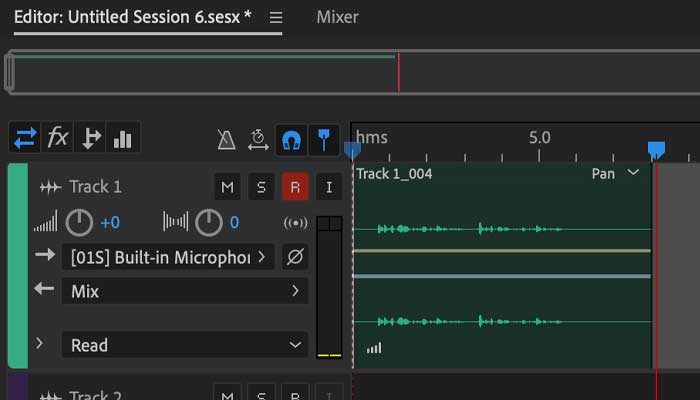Click the Track 1 output arrow icon
This screenshot has width=700, height=400.
tap(44, 289)
